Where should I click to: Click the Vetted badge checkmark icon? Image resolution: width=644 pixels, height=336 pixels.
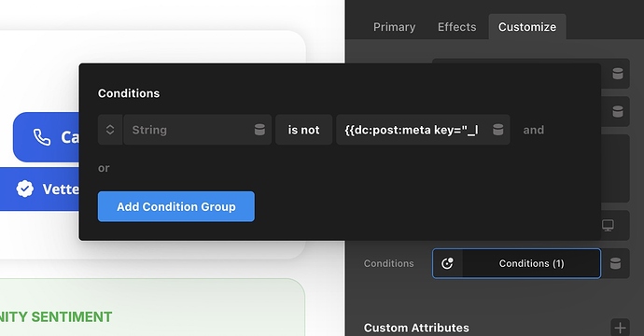[x=25, y=189]
